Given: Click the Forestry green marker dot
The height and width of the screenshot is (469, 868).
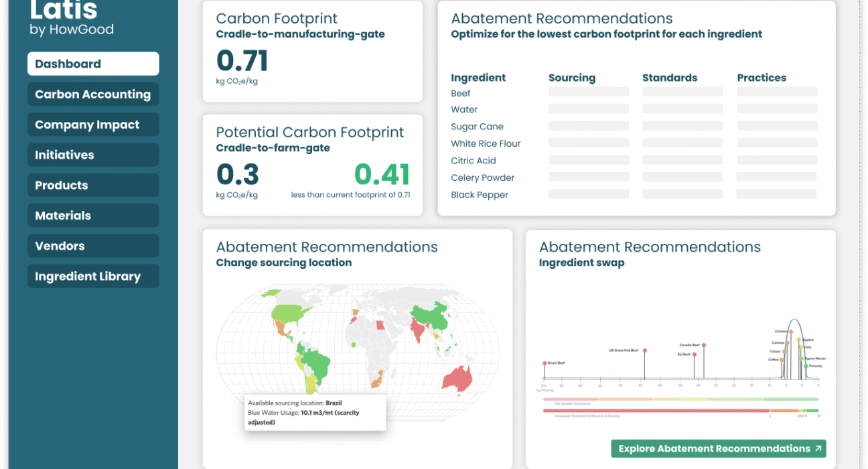Looking at the screenshot, I should (x=806, y=366).
